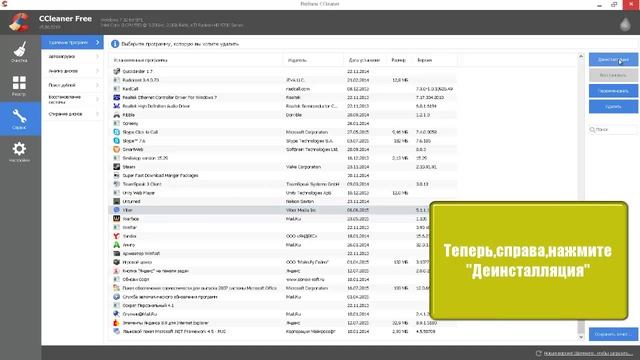Viewport: 640px width, 360px height.
Task: Click the TeamSpeak 3 Client icon
Action: [x=116, y=184]
